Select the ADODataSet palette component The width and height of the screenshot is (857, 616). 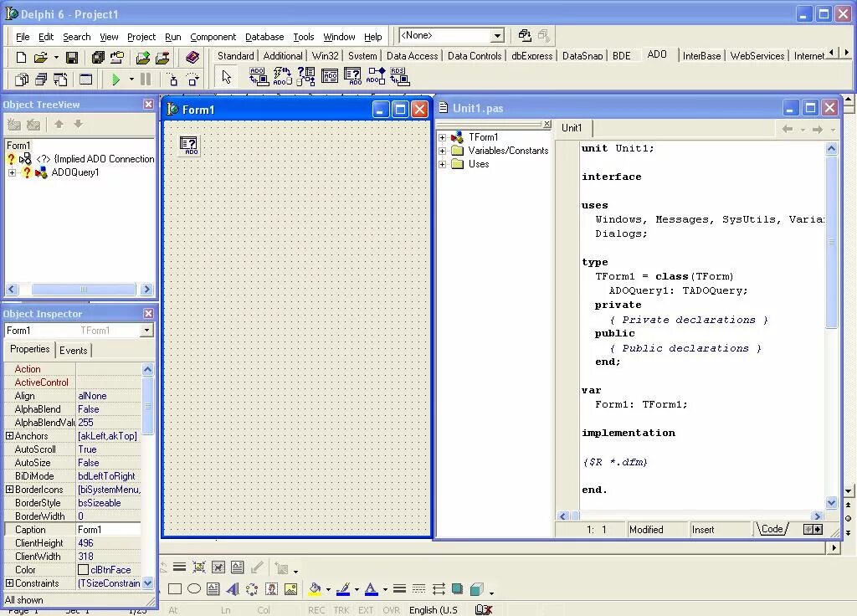(305, 76)
